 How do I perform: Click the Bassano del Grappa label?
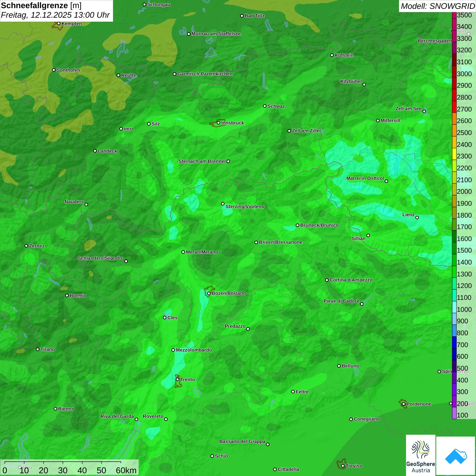coord(242,441)
